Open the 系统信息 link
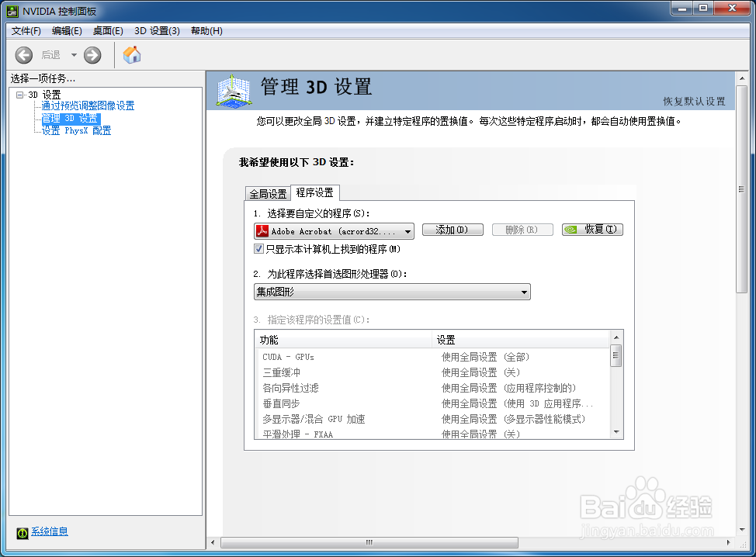756x557 pixels. coord(50,531)
